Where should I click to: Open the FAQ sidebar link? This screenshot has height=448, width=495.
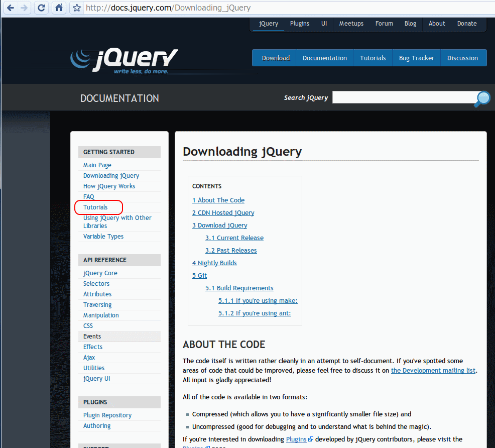(x=89, y=197)
